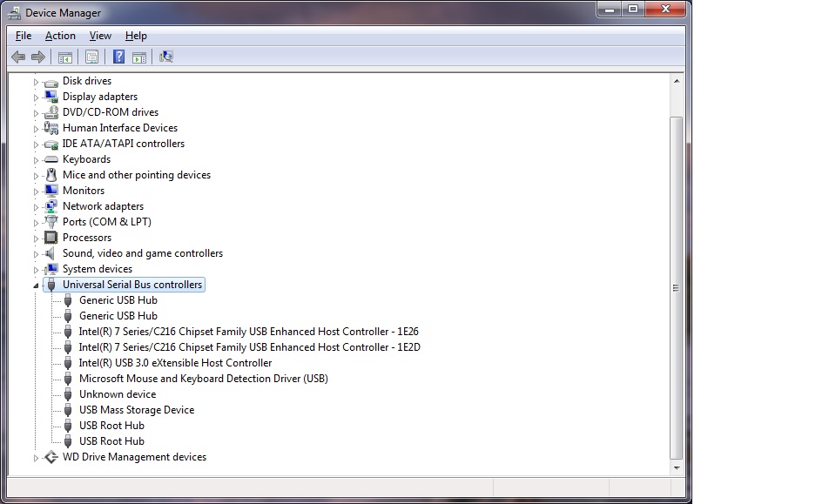
Task: Select Intel(R) USB 3.0 eXtensible Host Controller
Action: pos(175,363)
